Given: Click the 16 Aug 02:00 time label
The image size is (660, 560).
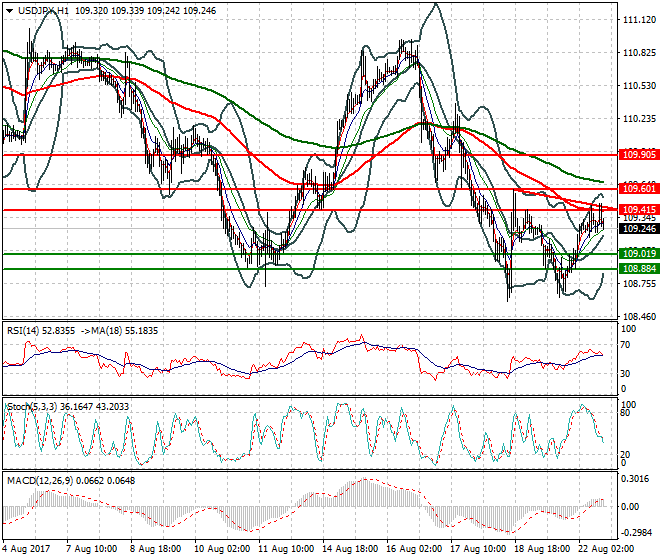Looking at the screenshot, I should pyautogui.click(x=414, y=549).
